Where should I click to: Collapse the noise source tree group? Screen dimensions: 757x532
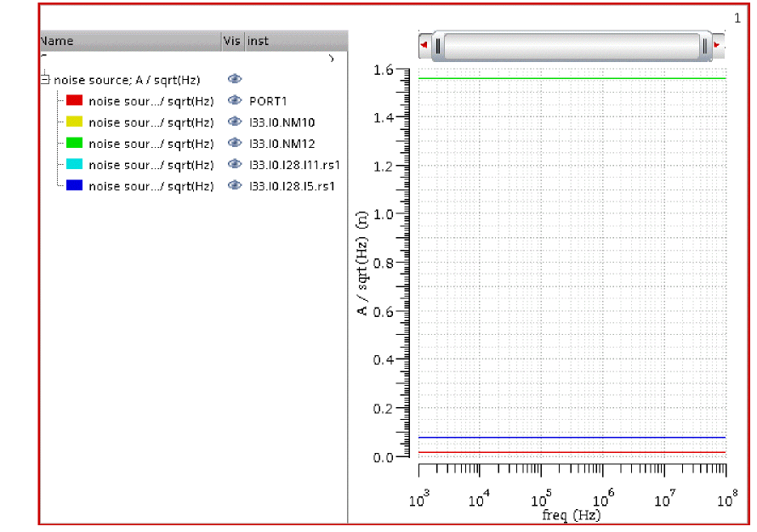pyautogui.click(x=45, y=79)
